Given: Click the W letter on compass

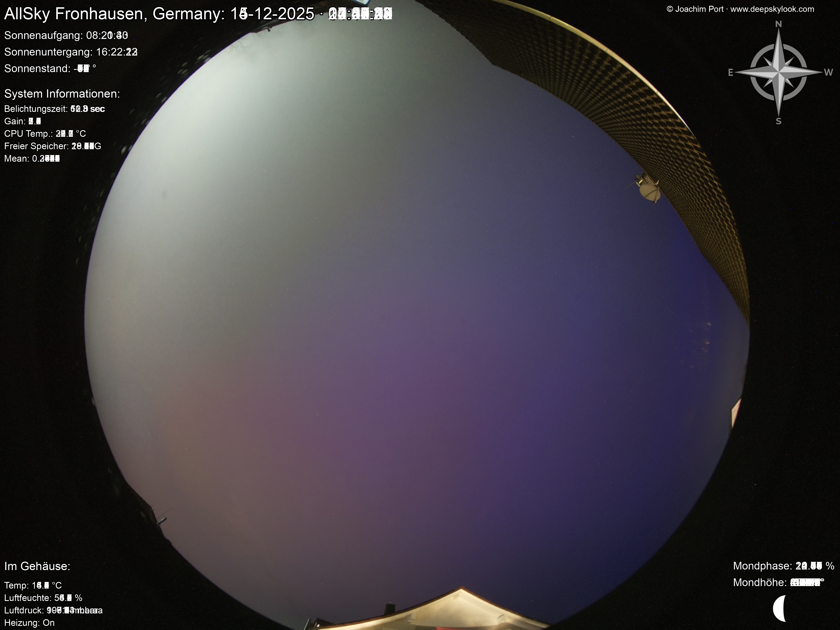Looking at the screenshot, I should coord(828,72).
